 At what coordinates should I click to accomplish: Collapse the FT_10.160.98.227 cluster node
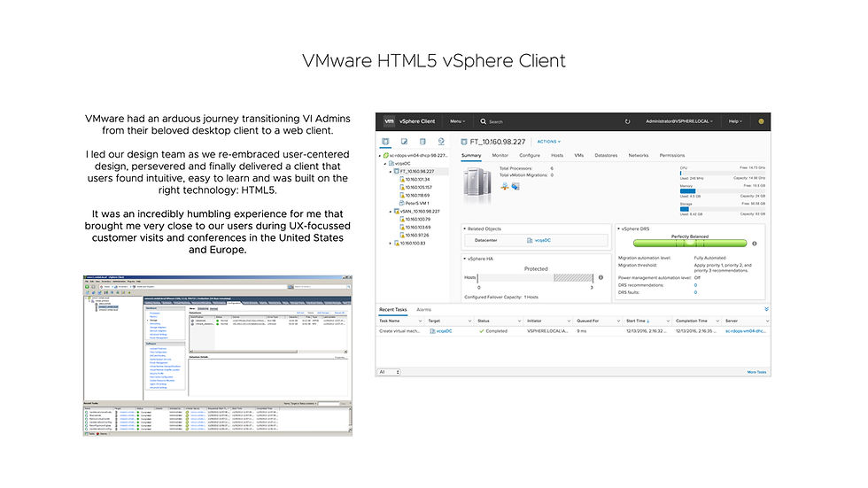391,172
